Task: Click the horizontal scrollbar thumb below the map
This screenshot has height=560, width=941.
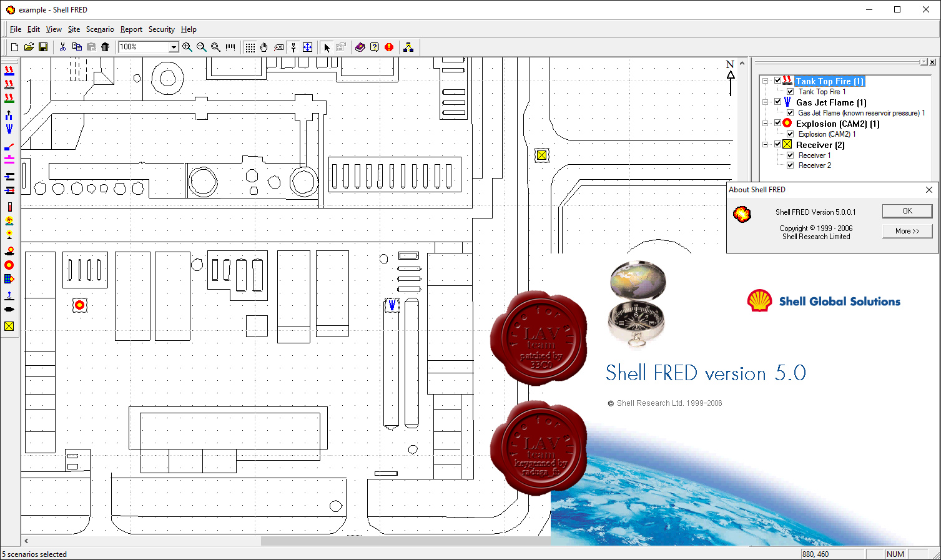Action: point(405,541)
